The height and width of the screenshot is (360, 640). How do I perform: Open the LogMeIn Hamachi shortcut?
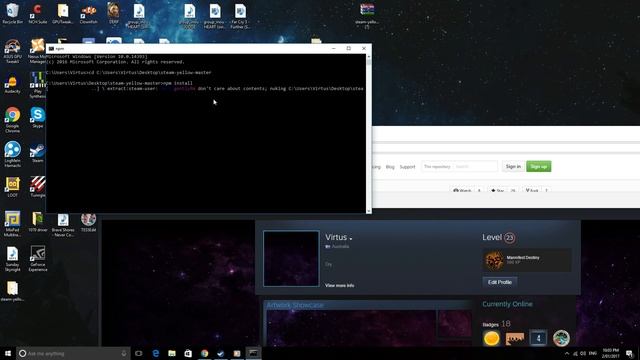pyautogui.click(x=12, y=154)
